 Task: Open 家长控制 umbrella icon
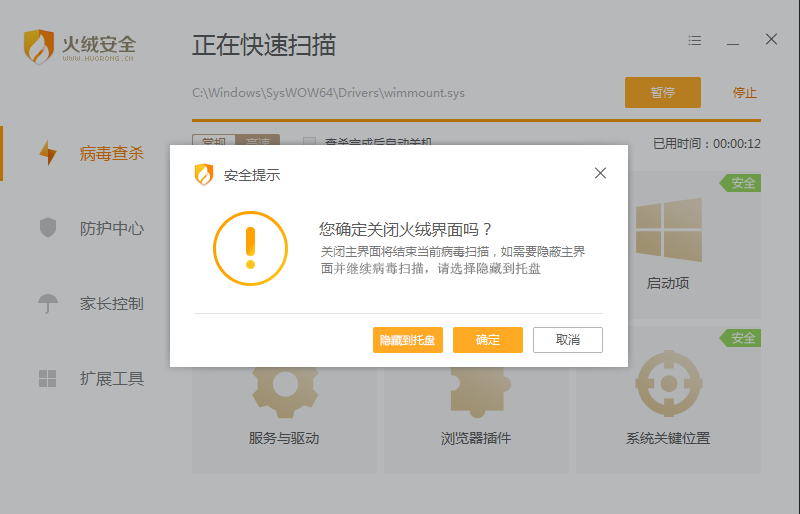(x=48, y=303)
